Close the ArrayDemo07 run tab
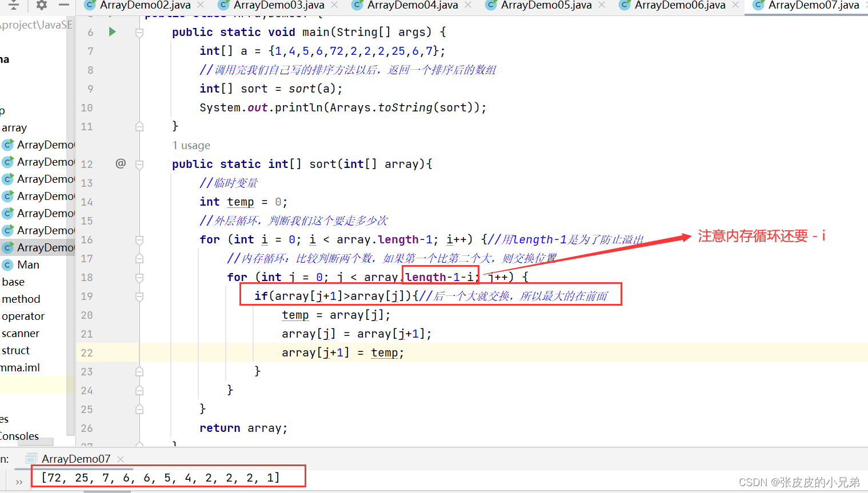The image size is (868, 493). tap(121, 459)
